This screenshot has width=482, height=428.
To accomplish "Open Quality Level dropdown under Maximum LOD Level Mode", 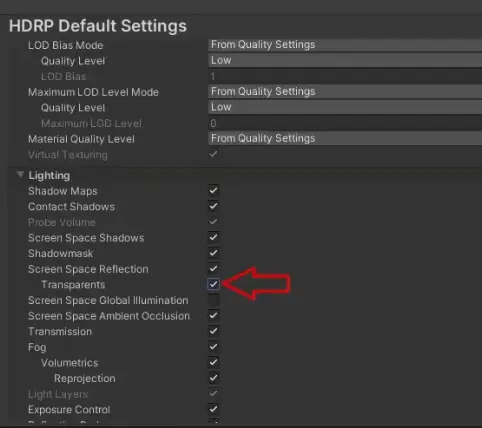I will [x=345, y=107].
